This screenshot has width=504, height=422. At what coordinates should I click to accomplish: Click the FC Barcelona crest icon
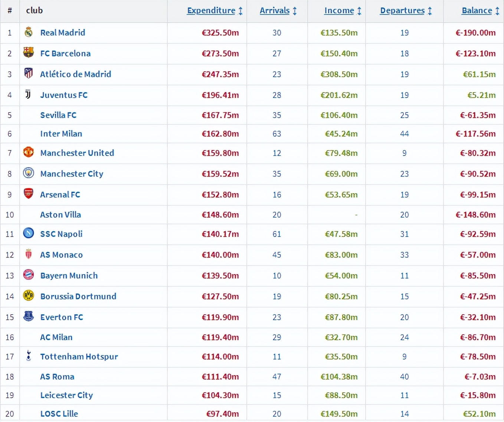click(29, 53)
